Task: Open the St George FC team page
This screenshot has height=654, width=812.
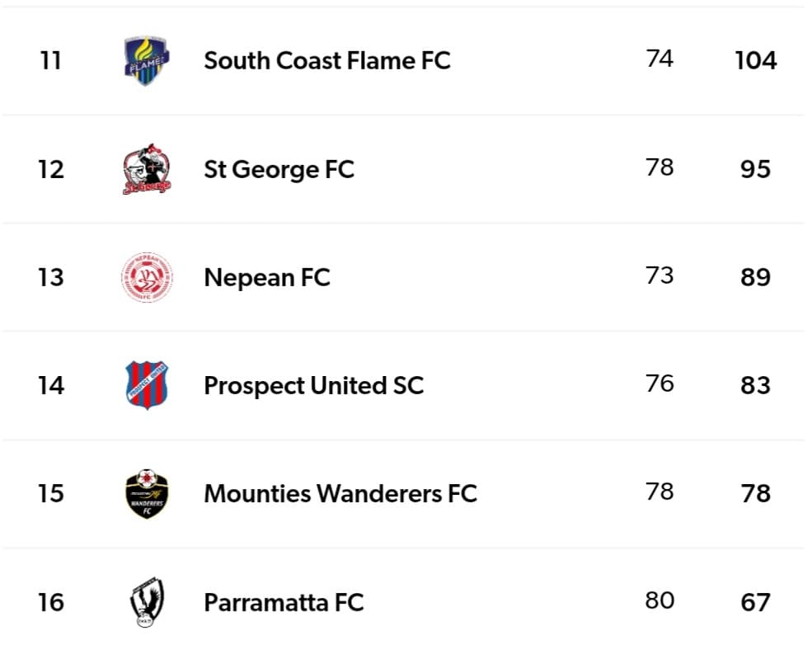Action: 279,170
